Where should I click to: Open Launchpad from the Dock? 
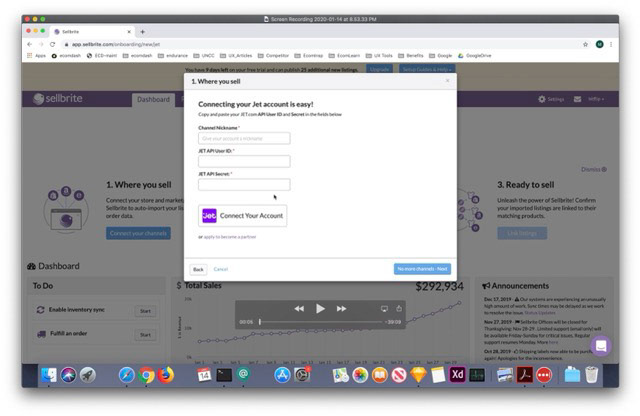(x=87, y=375)
